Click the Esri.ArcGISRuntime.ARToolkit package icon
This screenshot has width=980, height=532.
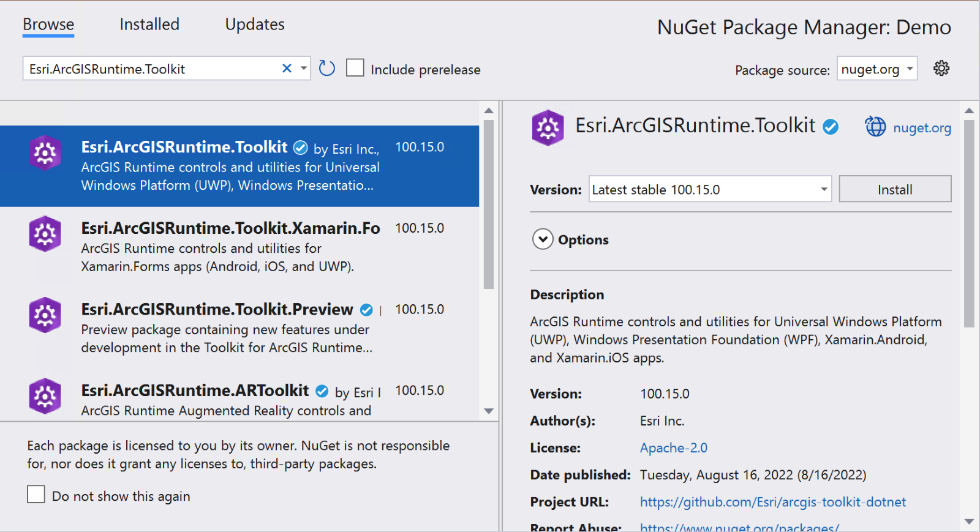point(45,396)
